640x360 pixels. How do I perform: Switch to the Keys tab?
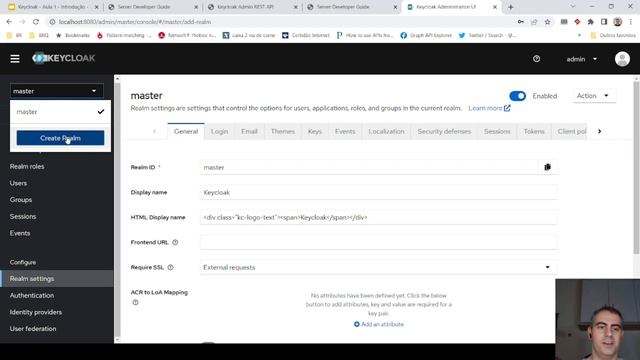coord(315,131)
